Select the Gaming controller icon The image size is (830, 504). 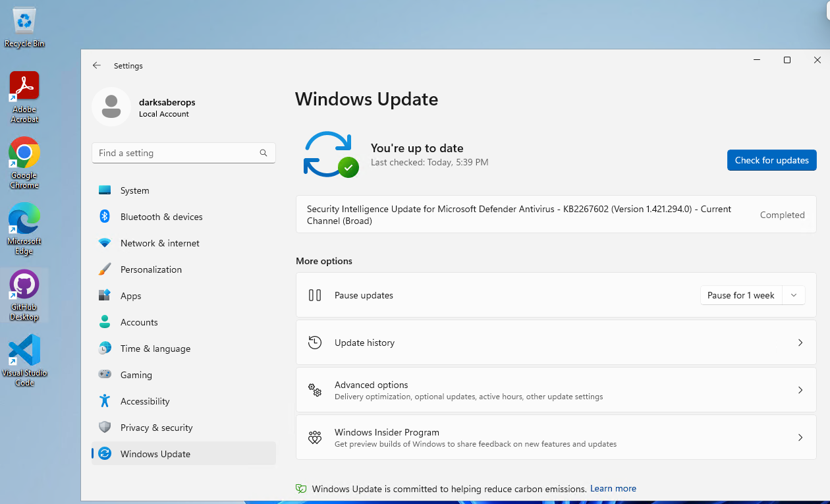[x=105, y=374]
